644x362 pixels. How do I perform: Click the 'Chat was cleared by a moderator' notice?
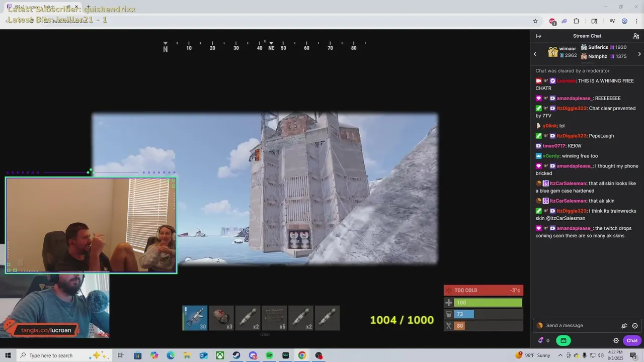[x=572, y=71]
